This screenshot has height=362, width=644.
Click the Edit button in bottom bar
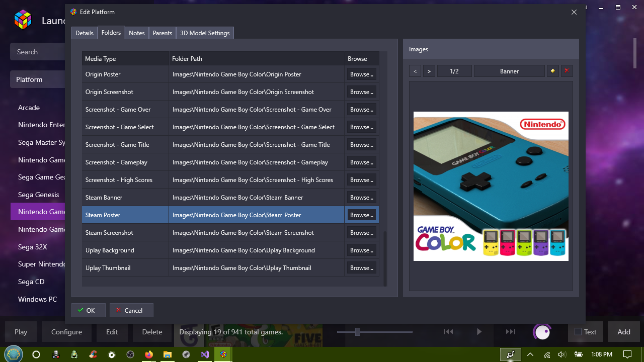pos(112,332)
